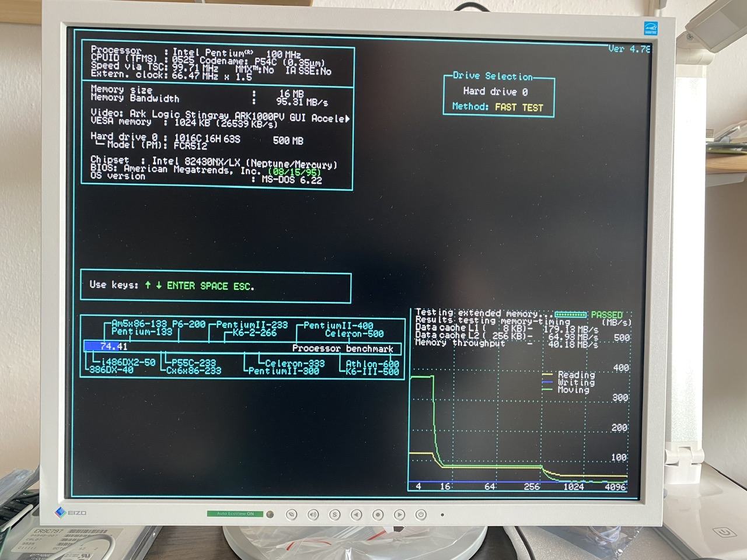Click the yellow Reading legend entry
This screenshot has width=747, height=560.
click(568, 374)
